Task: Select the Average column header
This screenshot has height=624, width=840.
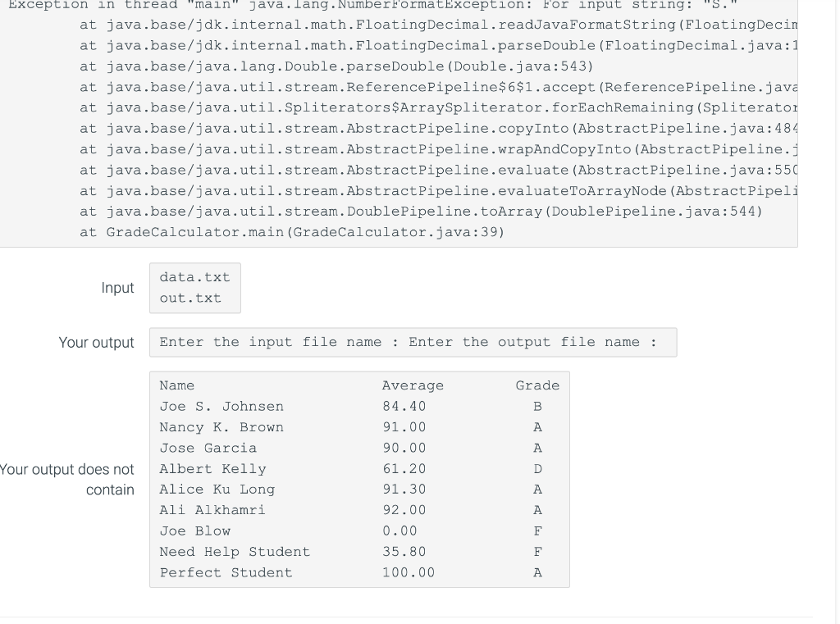Action: pos(413,385)
